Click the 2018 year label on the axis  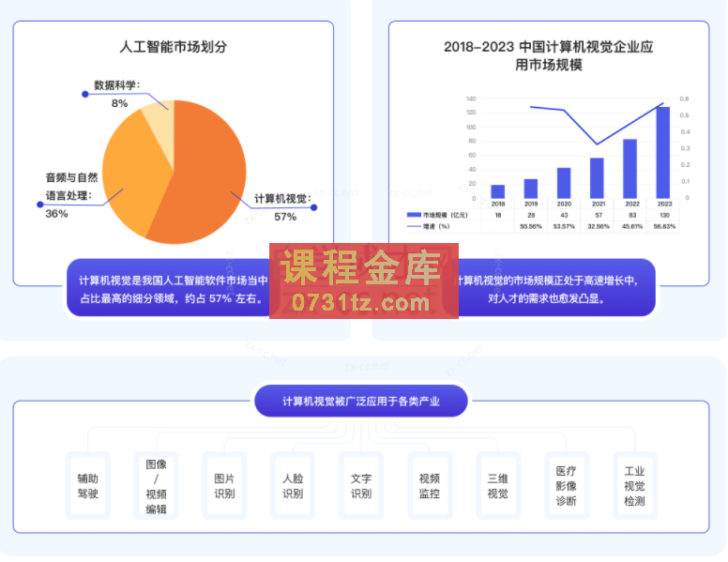(498, 204)
